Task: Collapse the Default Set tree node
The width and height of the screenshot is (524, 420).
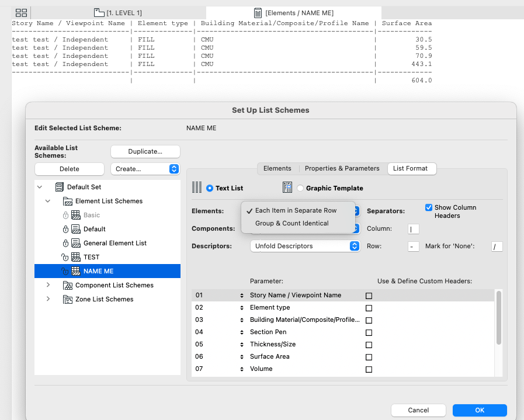Action: (x=40, y=187)
